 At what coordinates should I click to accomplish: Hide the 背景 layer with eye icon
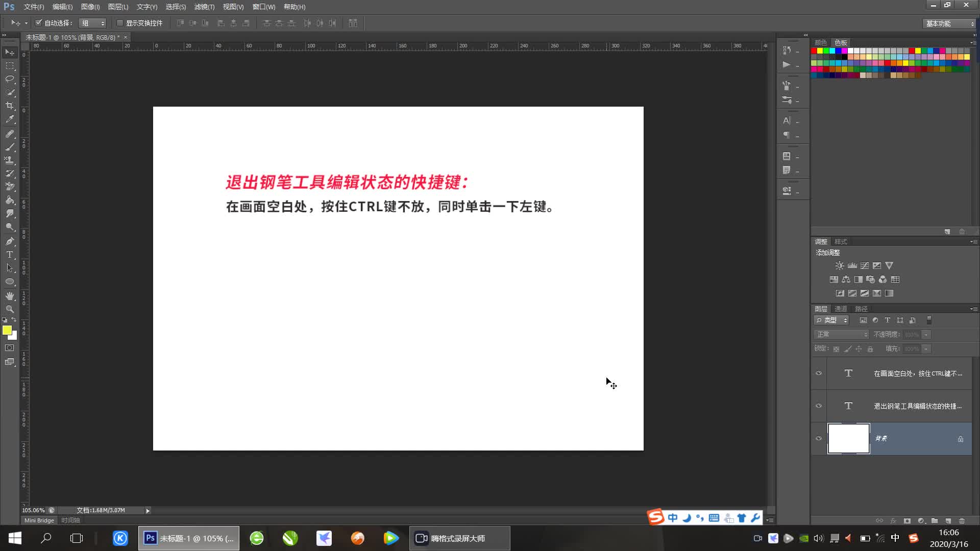pos(819,439)
